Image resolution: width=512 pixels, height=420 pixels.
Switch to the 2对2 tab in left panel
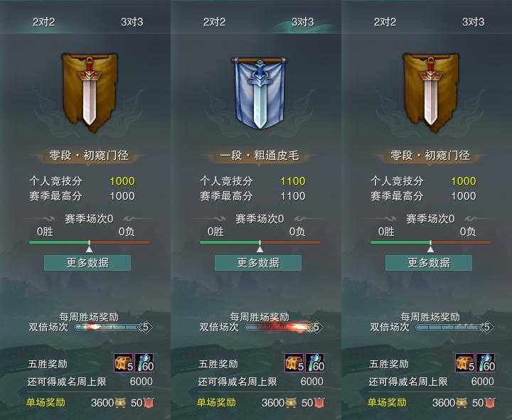pos(44,22)
